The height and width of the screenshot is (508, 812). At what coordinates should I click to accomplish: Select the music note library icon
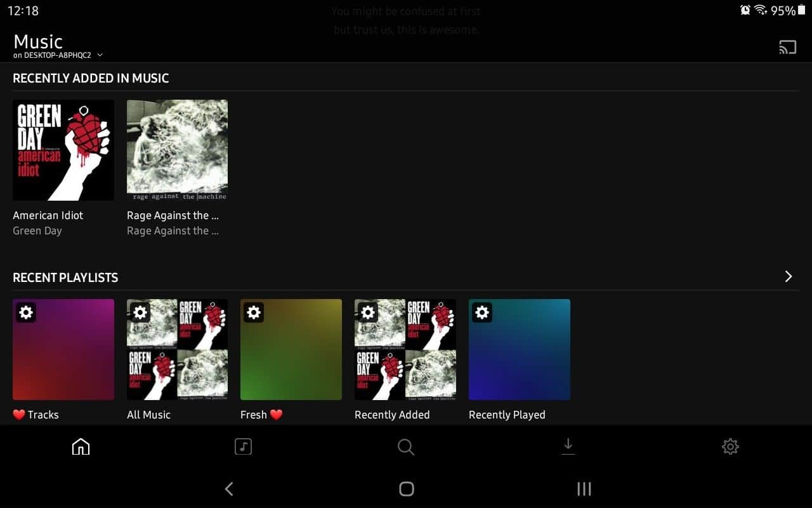(x=243, y=446)
